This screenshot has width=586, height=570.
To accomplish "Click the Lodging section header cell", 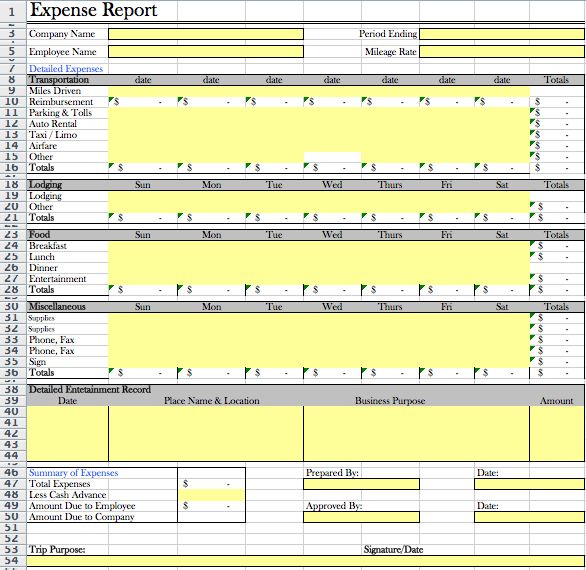I will coord(68,185).
